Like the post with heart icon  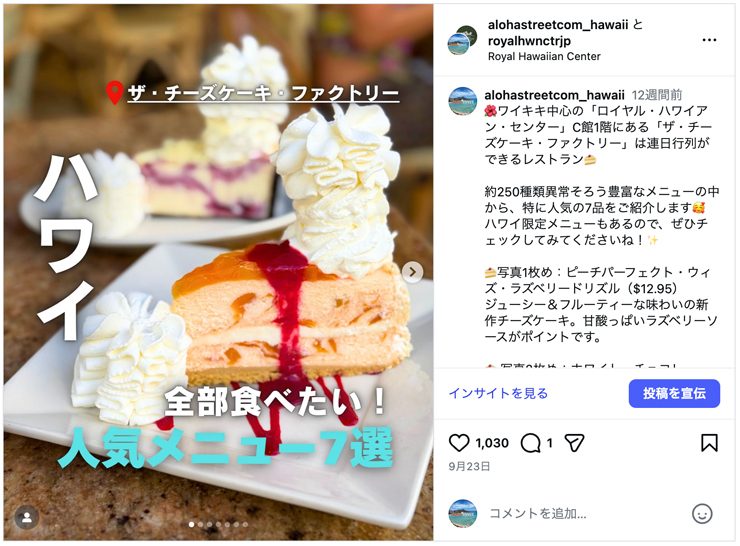click(x=458, y=443)
